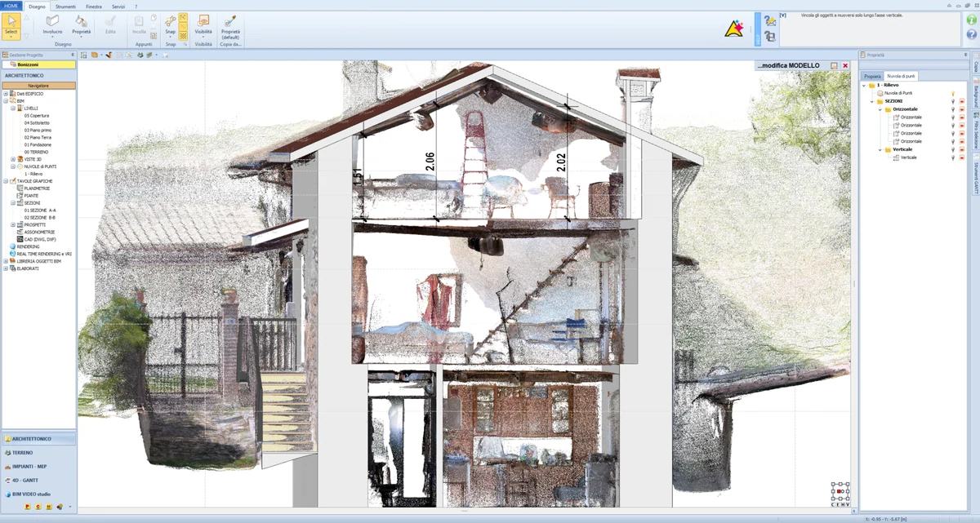This screenshot has width=980, height=523.
Task: Click the stair-shaped icon in view toolbar
Action: (x=108, y=55)
